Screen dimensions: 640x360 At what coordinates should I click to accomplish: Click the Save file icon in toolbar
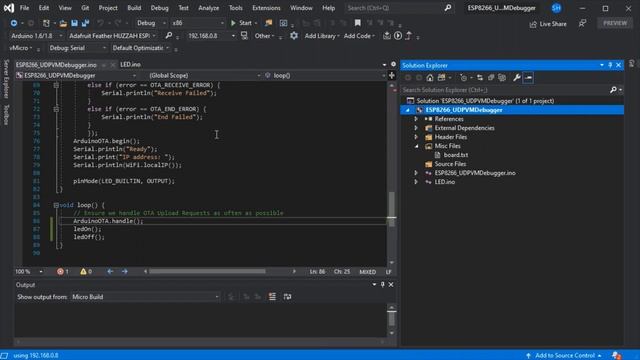pyautogui.click(x=74, y=23)
